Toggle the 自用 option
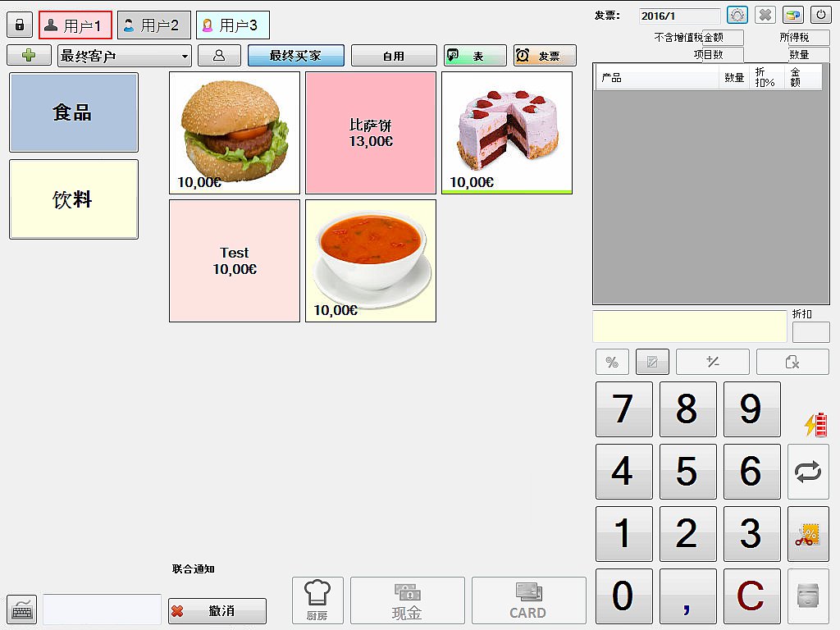The image size is (840, 630). (x=394, y=56)
